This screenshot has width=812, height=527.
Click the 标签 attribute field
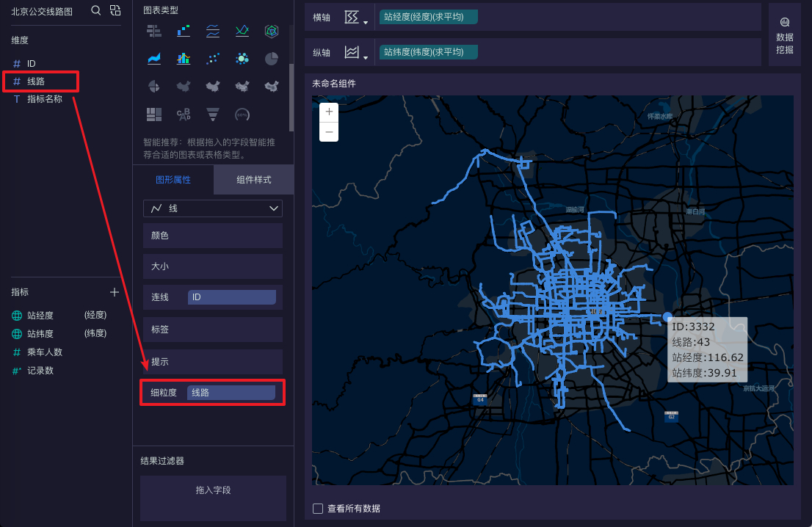[213, 330]
